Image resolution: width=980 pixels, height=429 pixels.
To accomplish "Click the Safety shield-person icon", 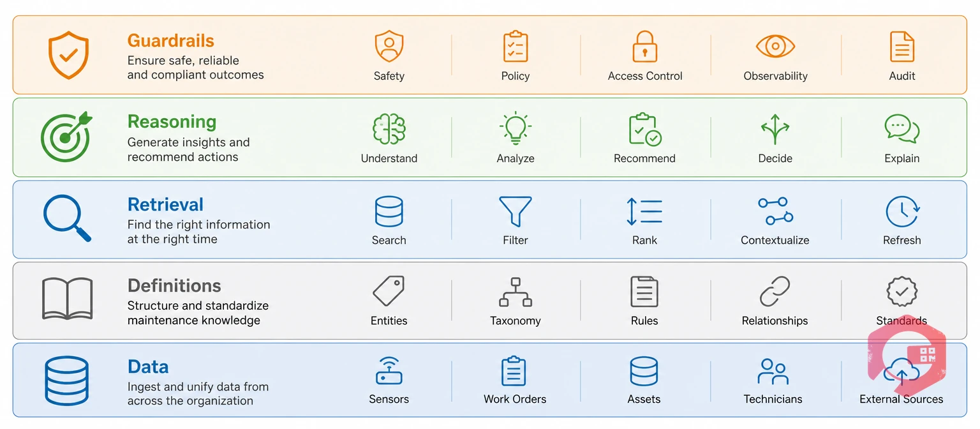I will tap(389, 47).
